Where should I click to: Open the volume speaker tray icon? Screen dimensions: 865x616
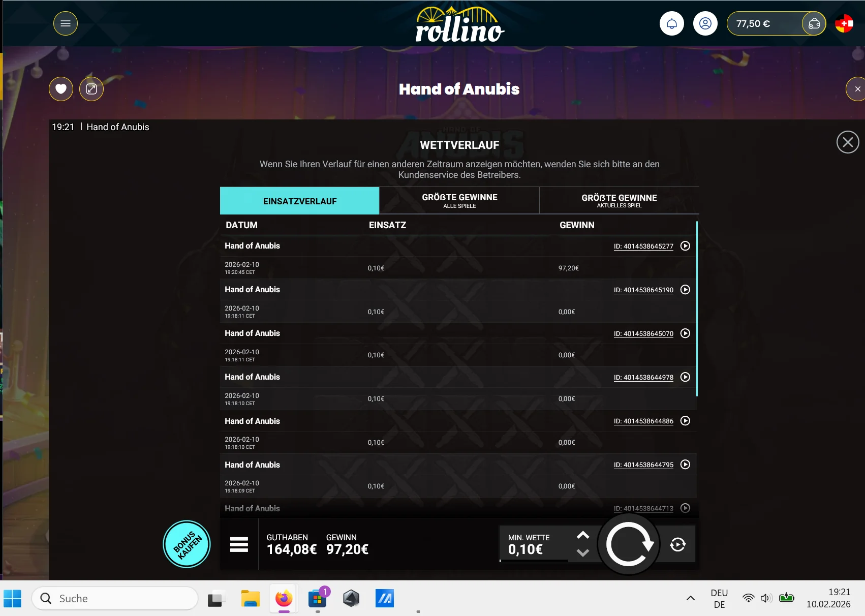[766, 598]
